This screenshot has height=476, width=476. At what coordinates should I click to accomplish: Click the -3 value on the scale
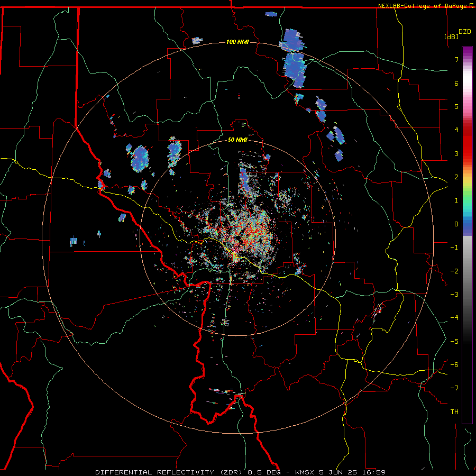[x=454, y=295]
